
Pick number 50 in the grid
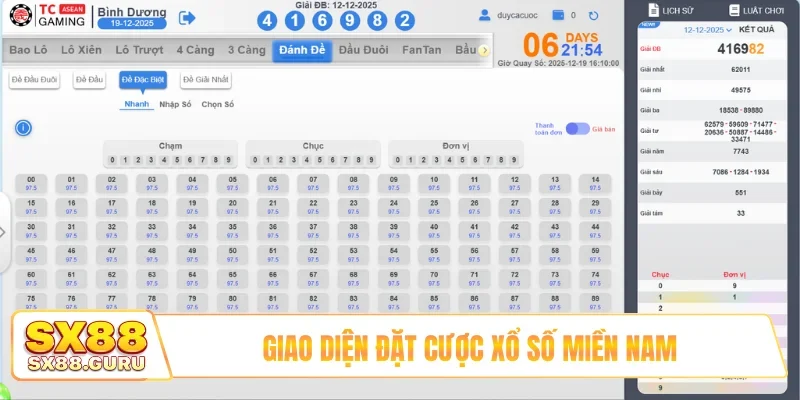click(233, 255)
